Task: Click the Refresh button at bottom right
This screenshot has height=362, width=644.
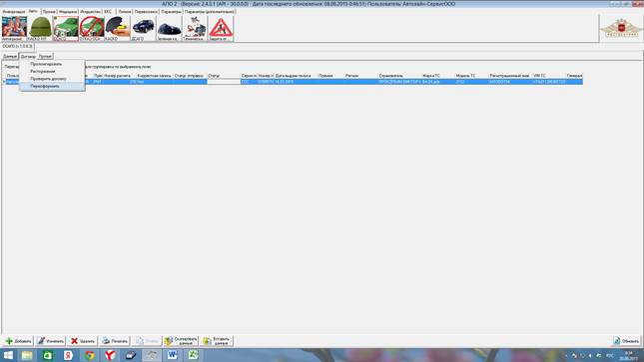Action: (x=626, y=341)
